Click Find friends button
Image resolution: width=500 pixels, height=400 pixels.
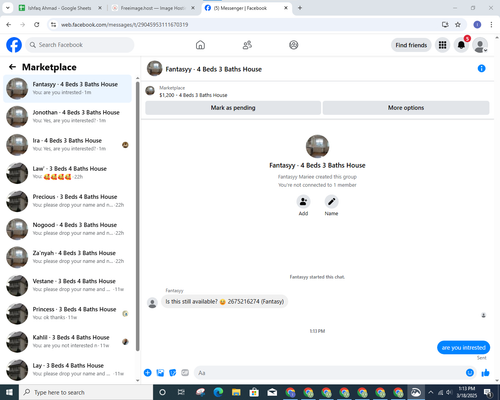click(411, 45)
